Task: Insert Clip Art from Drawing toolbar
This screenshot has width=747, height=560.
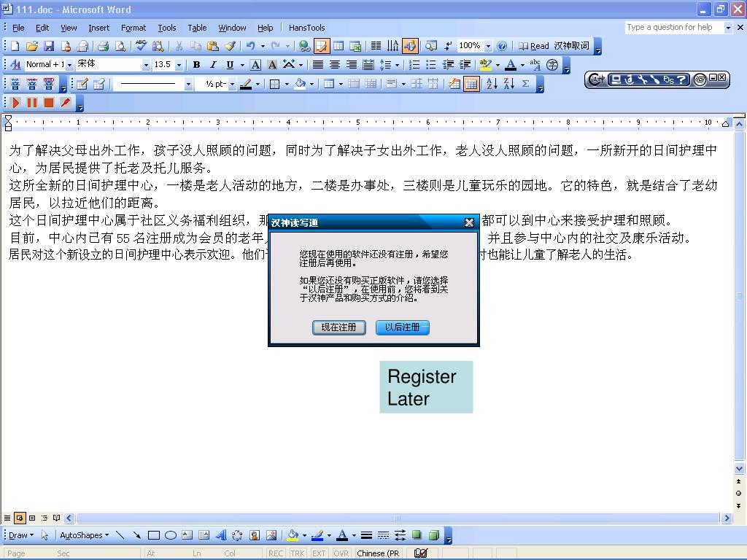Action: (255, 535)
